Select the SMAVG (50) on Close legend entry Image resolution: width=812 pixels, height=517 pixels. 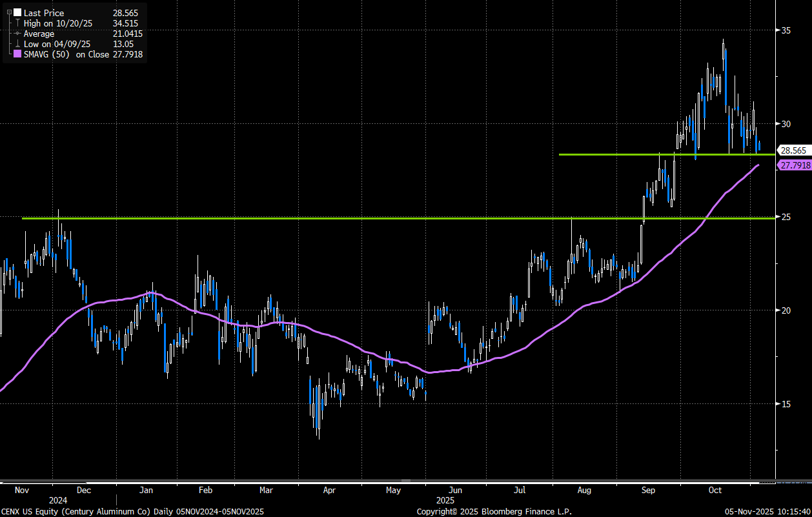65,54
